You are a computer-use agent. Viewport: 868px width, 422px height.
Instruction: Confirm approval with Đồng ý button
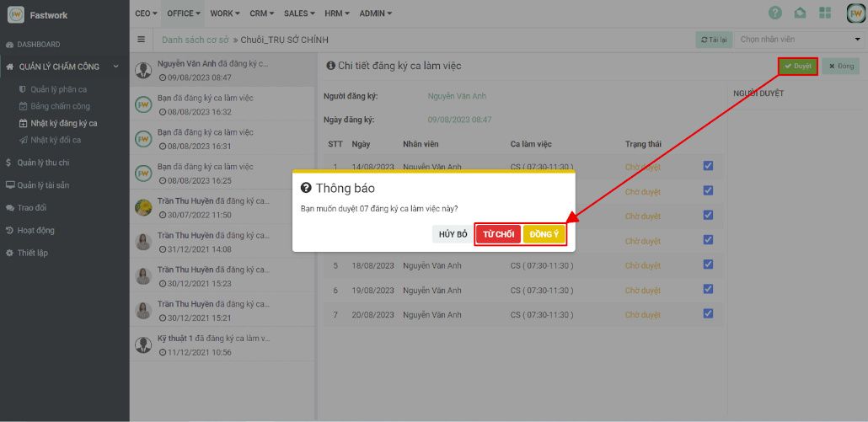click(544, 234)
